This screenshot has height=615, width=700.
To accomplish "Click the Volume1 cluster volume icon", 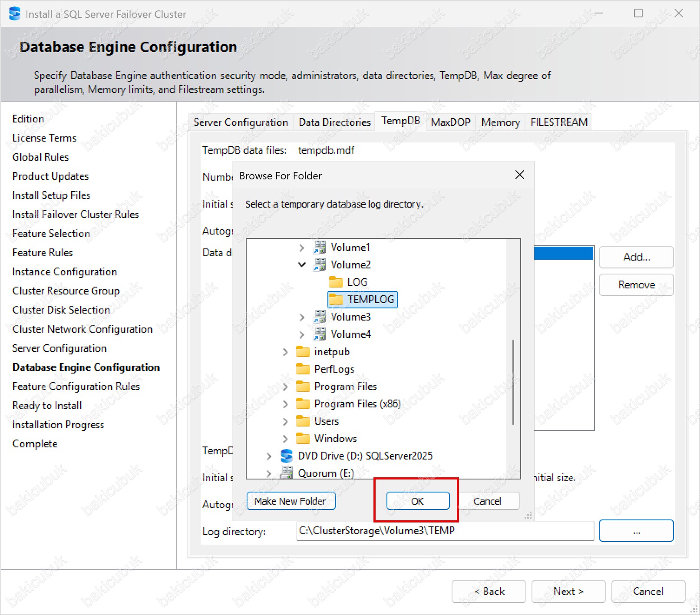I will [x=320, y=247].
